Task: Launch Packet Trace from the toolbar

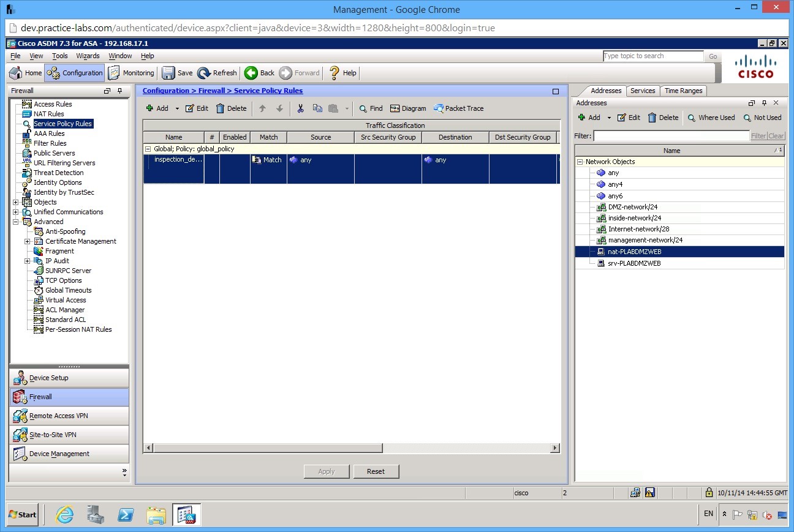Action: pos(458,108)
